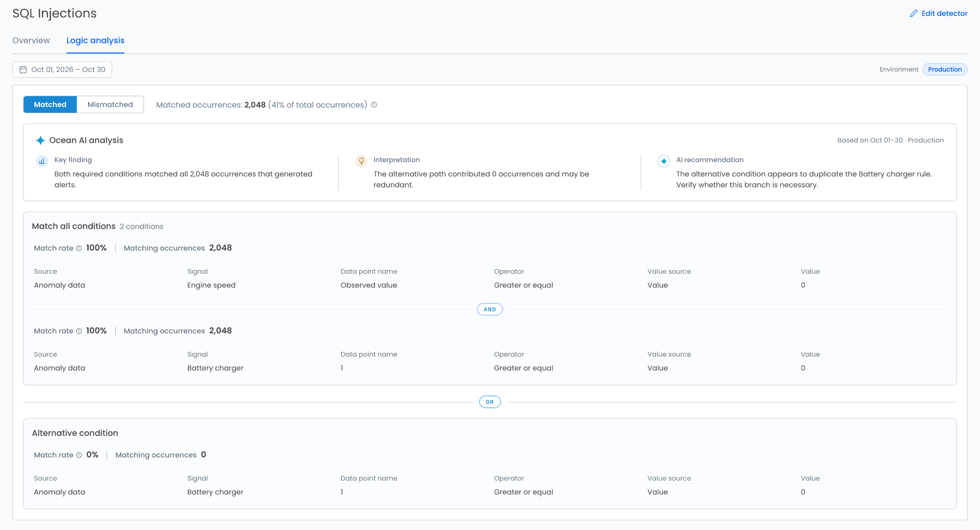Click info icon beside Alternative condition match rate
Image resolution: width=980 pixels, height=530 pixels.
click(x=79, y=455)
